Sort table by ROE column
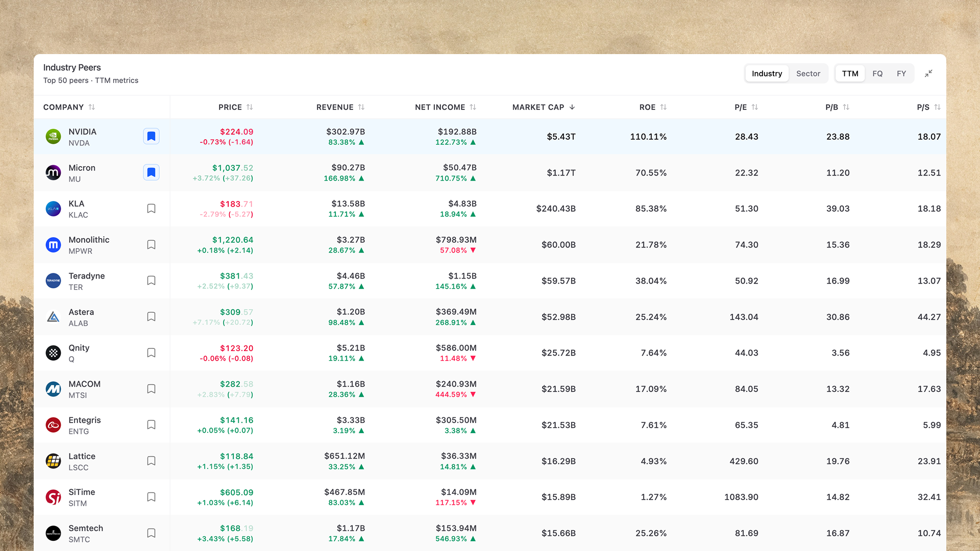 653,107
